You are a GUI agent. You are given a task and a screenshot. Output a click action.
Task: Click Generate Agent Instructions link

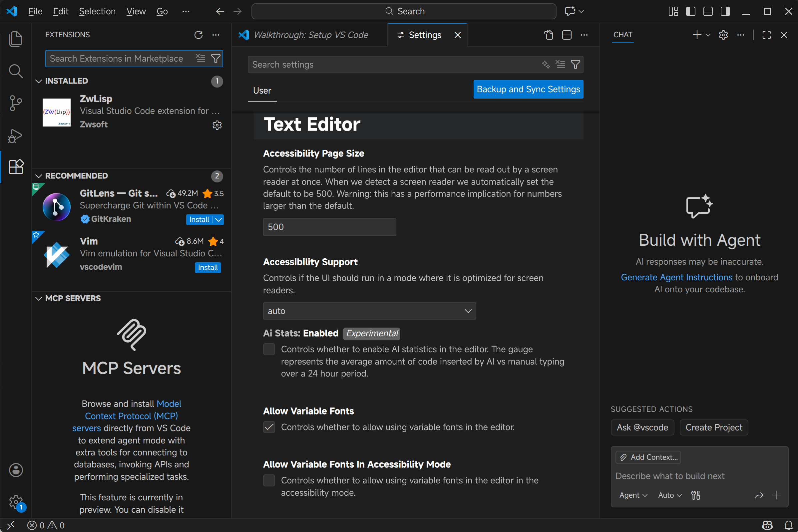[x=676, y=277]
